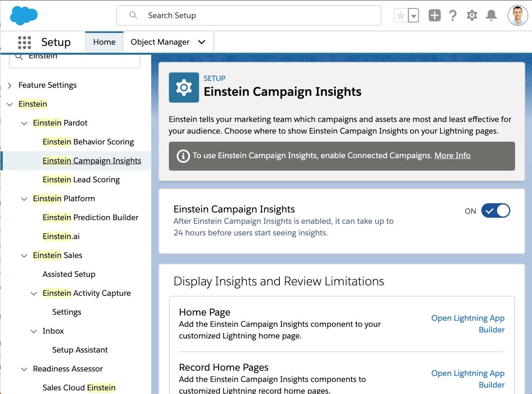Open Einstein Behavior Scoring
Viewport: 532px width, 394px height.
(88, 142)
